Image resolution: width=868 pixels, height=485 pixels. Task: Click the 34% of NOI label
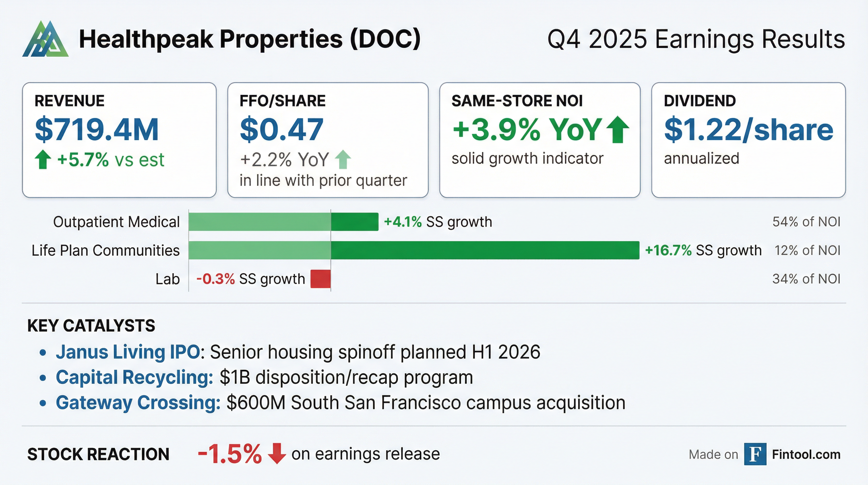point(806,279)
